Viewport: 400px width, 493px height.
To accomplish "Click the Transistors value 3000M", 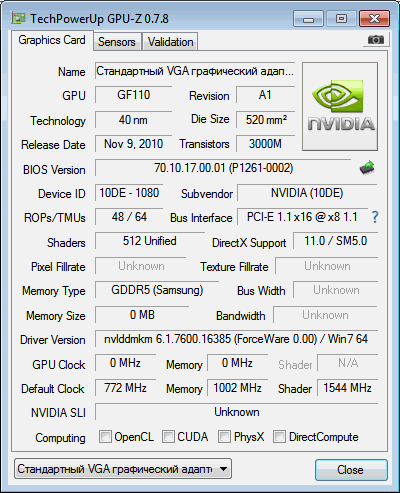I will (266, 144).
